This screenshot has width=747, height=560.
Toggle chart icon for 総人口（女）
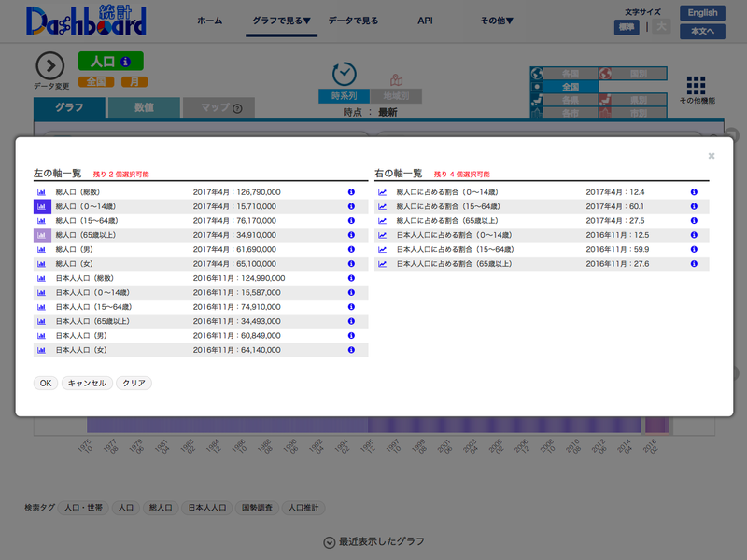[x=41, y=264]
